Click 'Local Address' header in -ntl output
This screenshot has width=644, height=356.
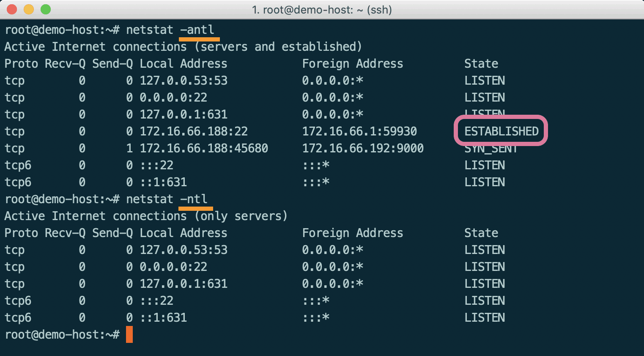pyautogui.click(x=184, y=233)
